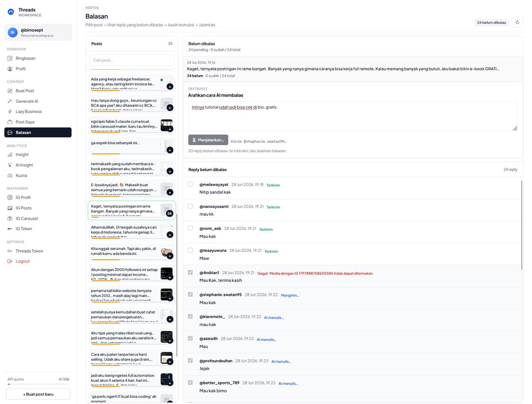Tick the checkbox for @romi_asb reply
Viewport: 532px width, 404px height.
[x=190, y=228]
